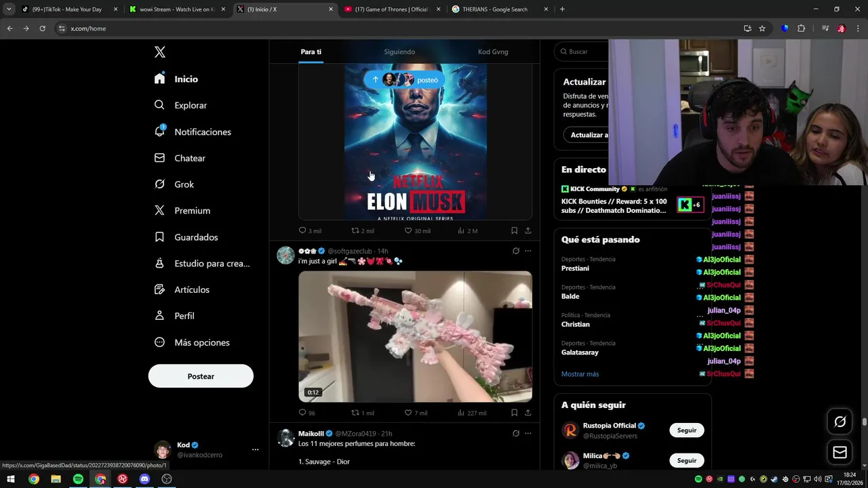Repost the Elon Musk post

pos(362,230)
